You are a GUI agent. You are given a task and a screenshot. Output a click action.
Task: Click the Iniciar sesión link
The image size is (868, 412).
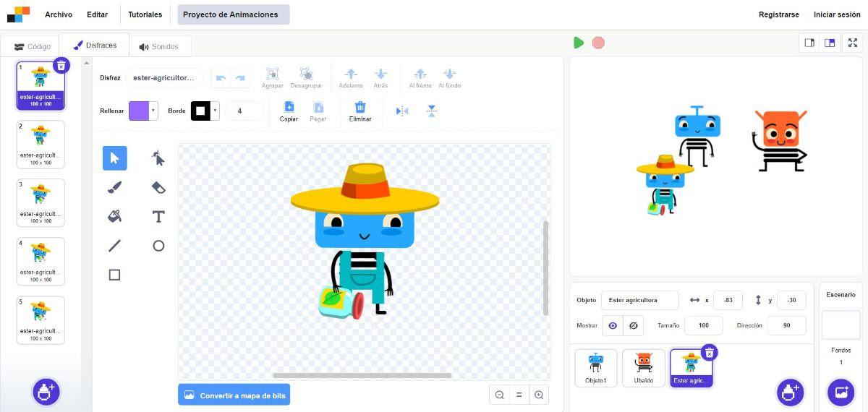pos(837,14)
